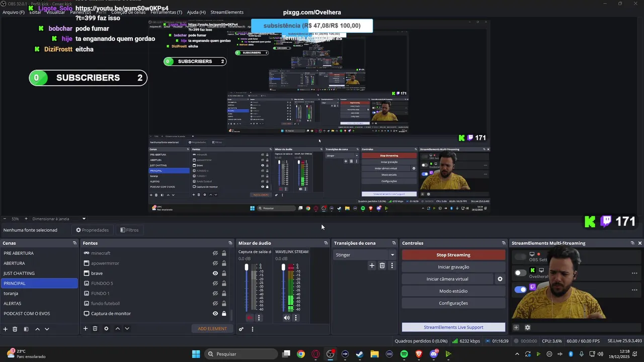This screenshot has width=644, height=362.
Task: Open the Stinger transition dropdown
Action: (364, 255)
